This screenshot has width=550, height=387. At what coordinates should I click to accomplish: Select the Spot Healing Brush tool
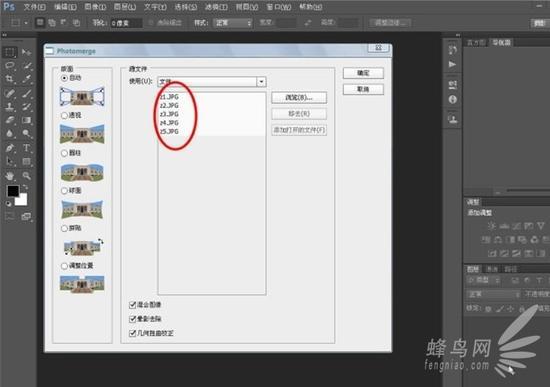pos(10,93)
